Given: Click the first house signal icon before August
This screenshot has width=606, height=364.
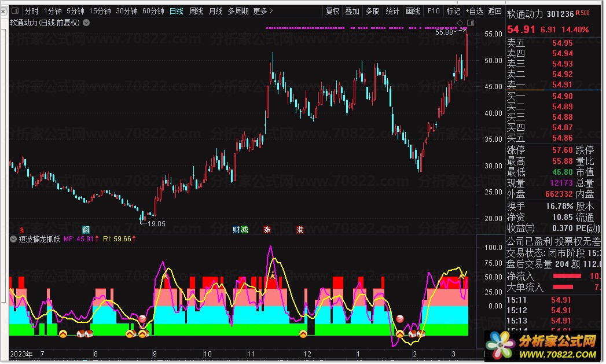Looking at the screenshot, I should coord(80,333).
